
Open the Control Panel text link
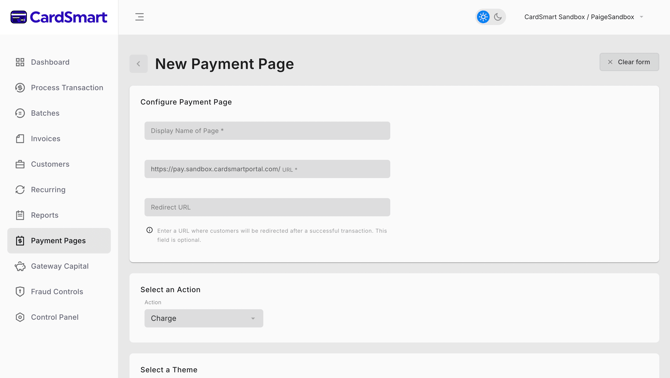pyautogui.click(x=55, y=317)
